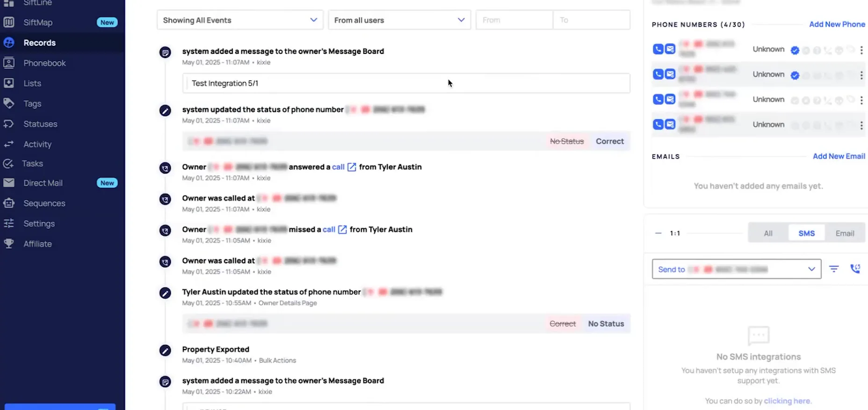Click the Activity arrows icon in sidebar

pyautogui.click(x=8, y=144)
